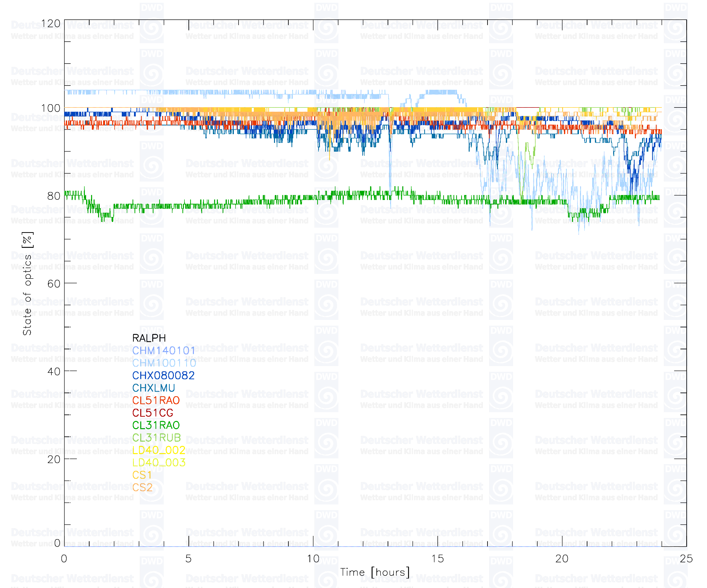Click the x-axis value 5
This screenshot has width=707, height=588.
[x=188, y=559]
